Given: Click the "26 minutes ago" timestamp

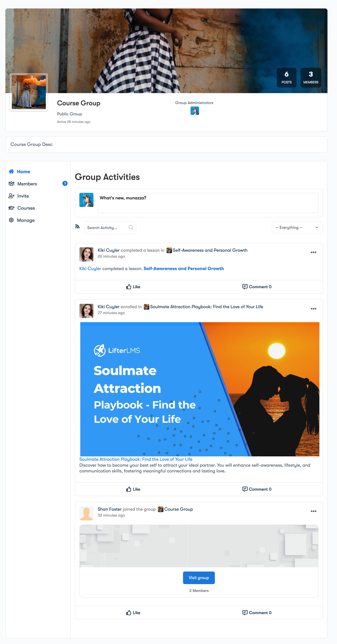Looking at the screenshot, I should click(x=111, y=257).
